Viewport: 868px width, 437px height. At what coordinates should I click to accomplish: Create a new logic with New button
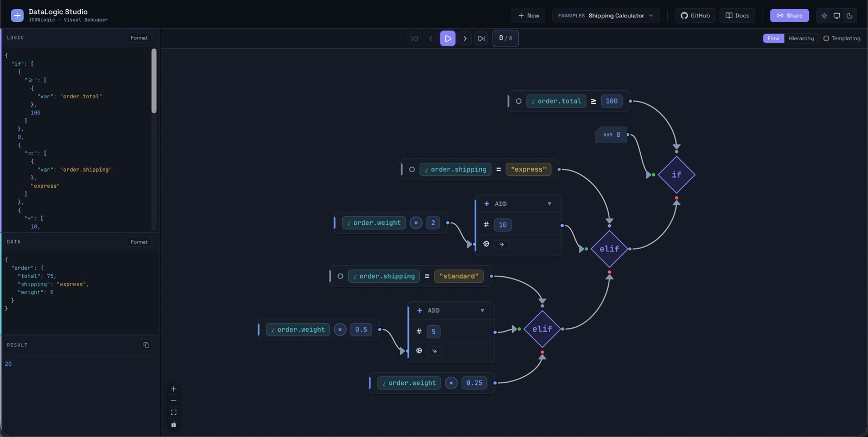click(528, 16)
